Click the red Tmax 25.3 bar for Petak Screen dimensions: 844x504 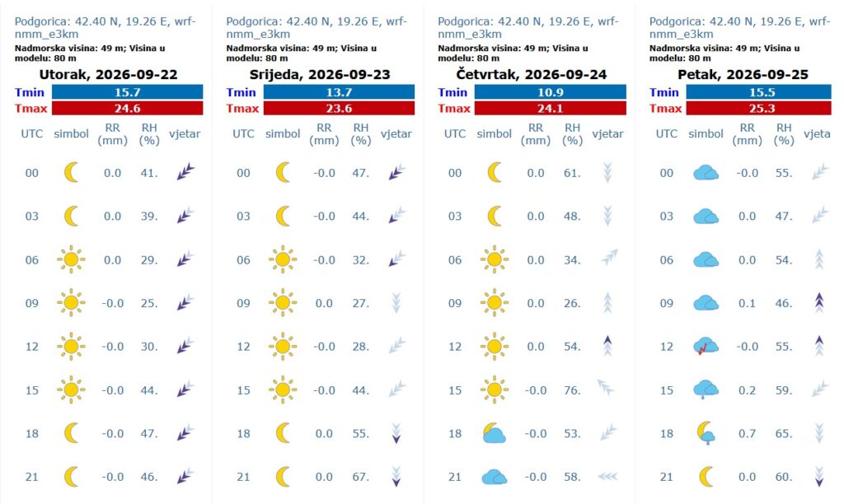pos(758,108)
